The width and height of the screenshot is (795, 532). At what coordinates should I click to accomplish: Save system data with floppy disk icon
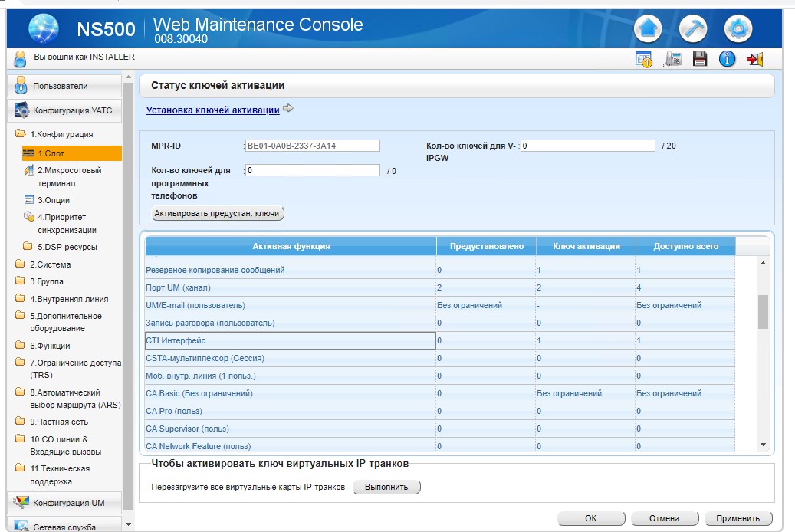[700, 59]
